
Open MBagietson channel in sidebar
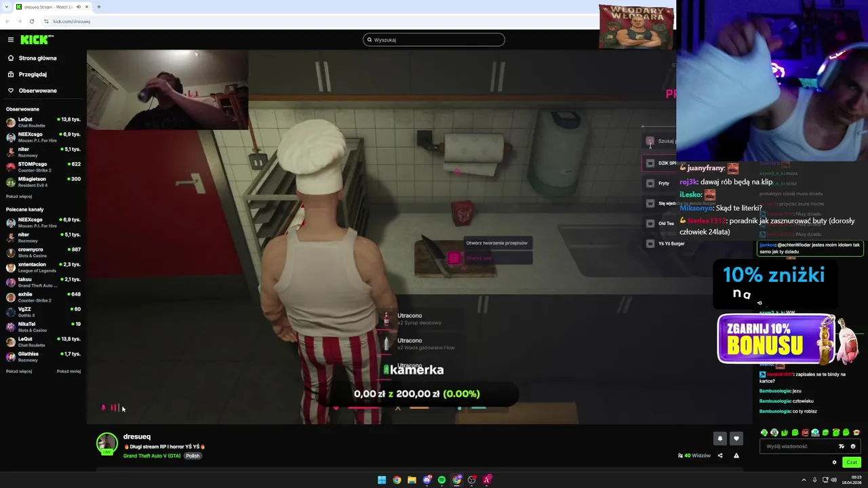(43, 182)
